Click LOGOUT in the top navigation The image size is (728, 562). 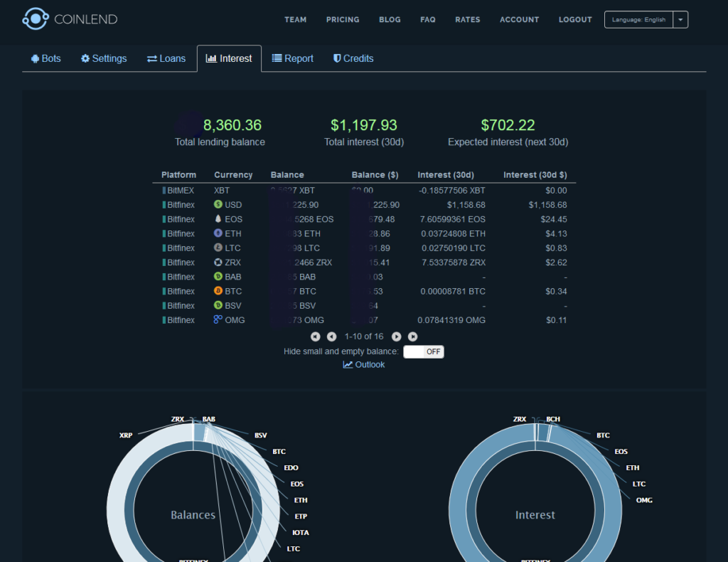tap(575, 19)
